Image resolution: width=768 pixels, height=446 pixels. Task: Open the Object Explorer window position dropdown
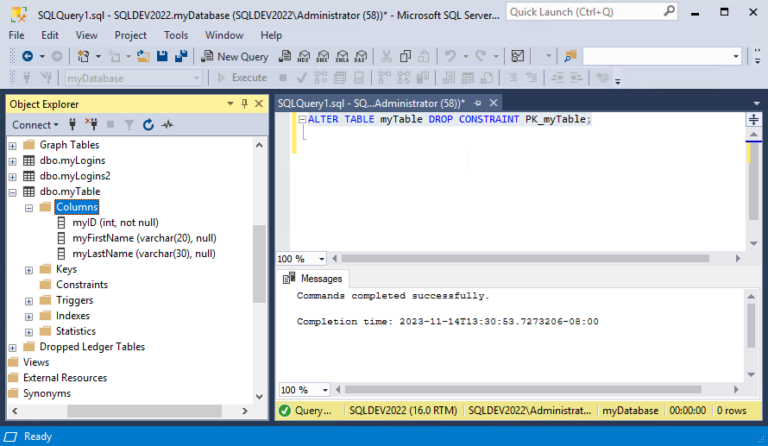click(230, 104)
